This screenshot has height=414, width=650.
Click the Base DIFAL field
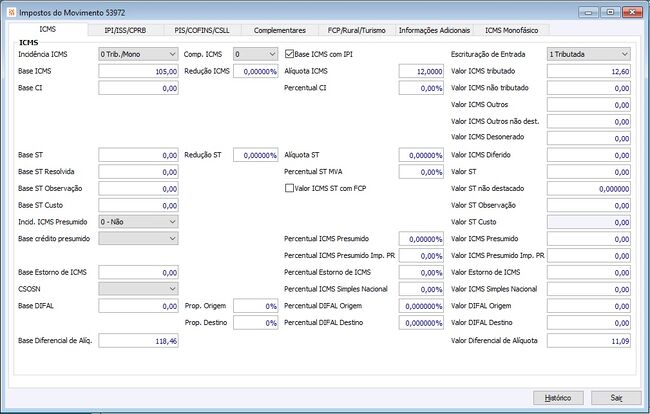pyautogui.click(x=138, y=306)
